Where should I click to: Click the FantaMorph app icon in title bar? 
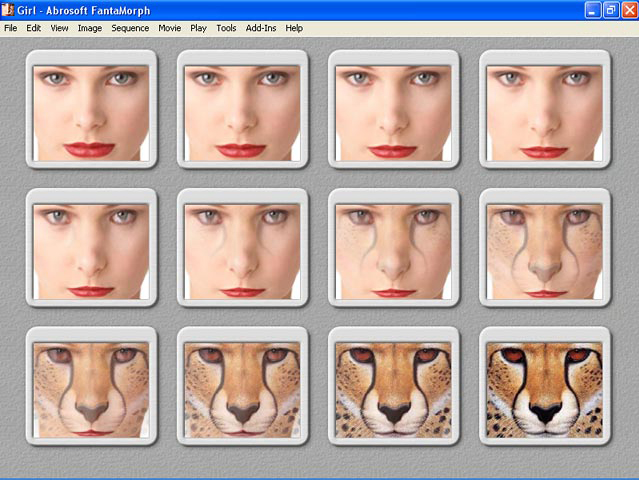click(x=9, y=10)
